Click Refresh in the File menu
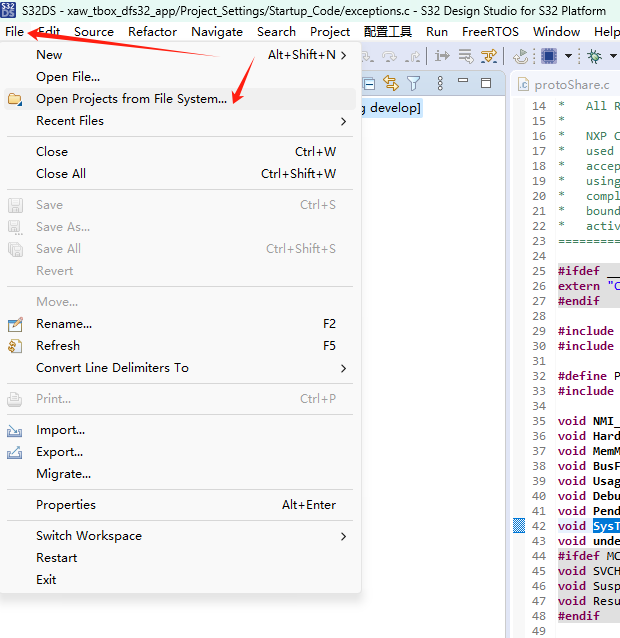This screenshot has width=620, height=638. click(x=58, y=346)
